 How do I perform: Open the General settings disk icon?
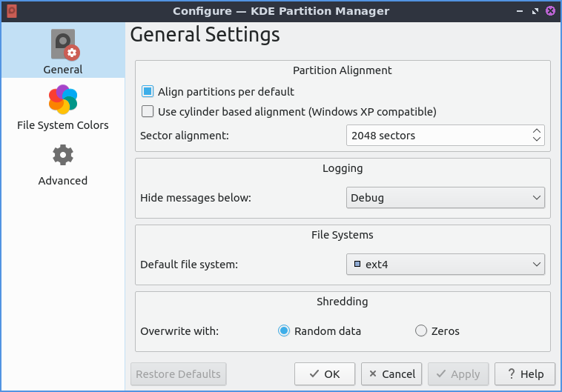point(63,45)
